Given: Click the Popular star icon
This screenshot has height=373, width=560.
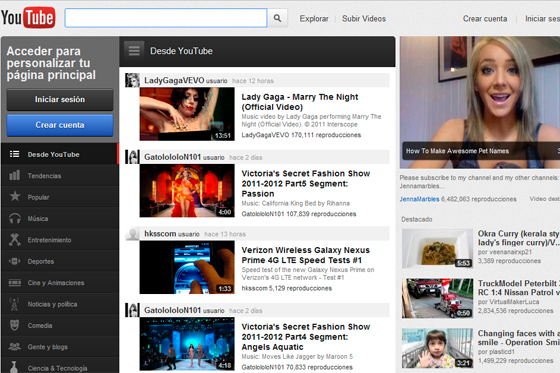Looking at the screenshot, I should (15, 197).
